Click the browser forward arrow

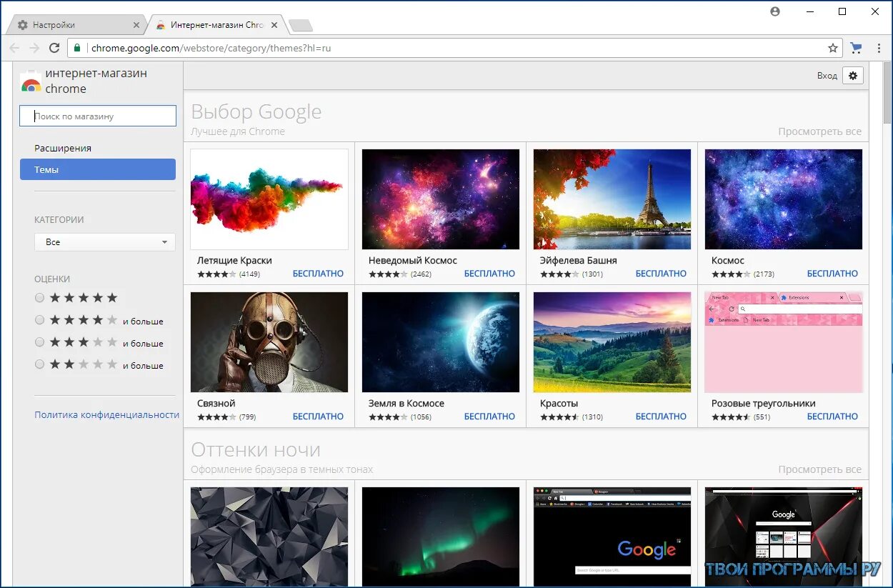(34, 48)
